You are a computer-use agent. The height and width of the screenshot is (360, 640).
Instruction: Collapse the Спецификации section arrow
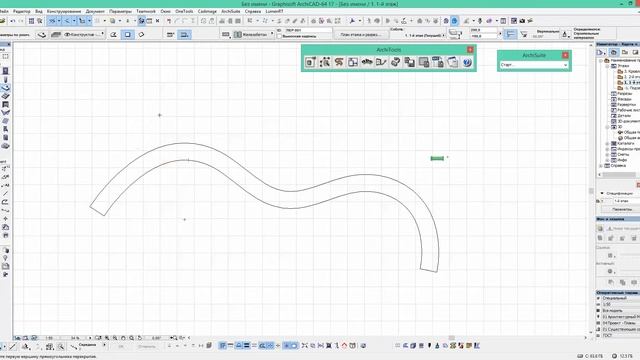tap(602, 193)
